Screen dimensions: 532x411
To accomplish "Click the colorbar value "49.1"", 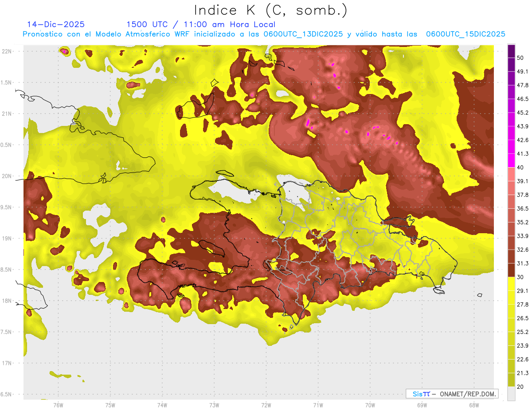I will click(523, 71).
